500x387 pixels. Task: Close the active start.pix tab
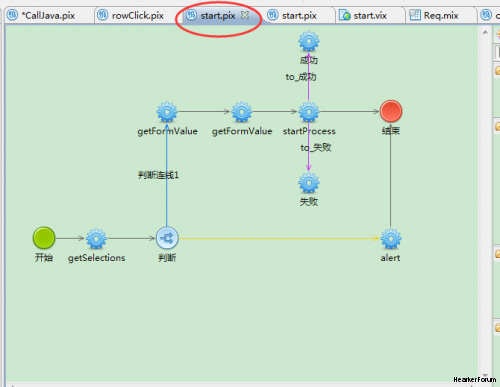point(245,15)
